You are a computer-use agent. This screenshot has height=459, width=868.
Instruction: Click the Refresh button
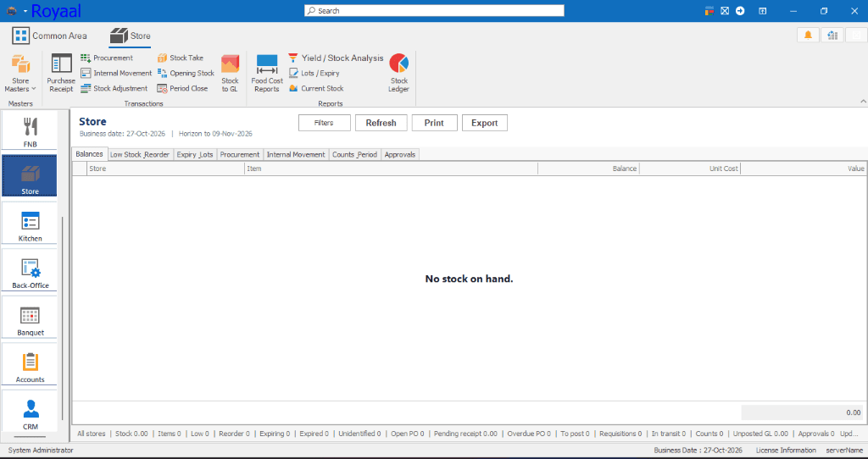pos(381,123)
